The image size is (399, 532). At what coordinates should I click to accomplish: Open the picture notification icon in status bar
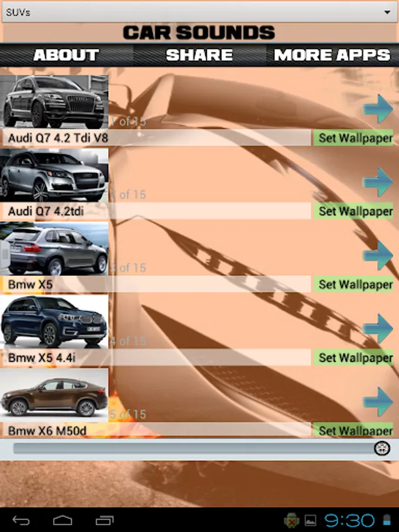tap(310, 520)
